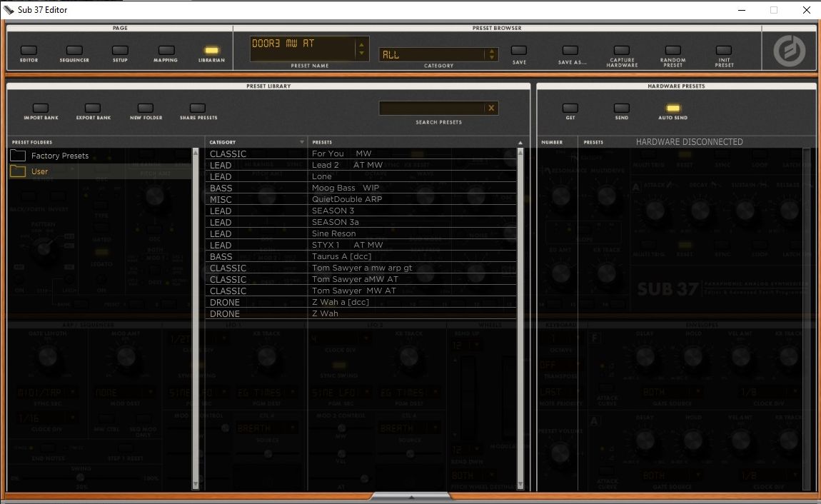Step preset name up arrow
The image size is (821, 504).
pyautogui.click(x=361, y=44)
